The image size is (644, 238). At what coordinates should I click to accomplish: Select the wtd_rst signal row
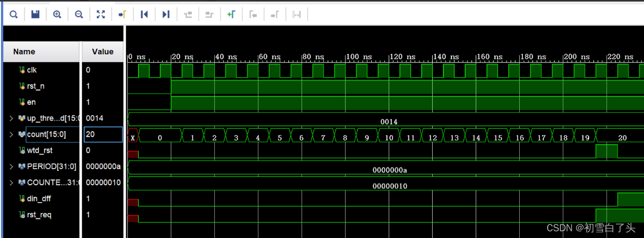click(41, 151)
